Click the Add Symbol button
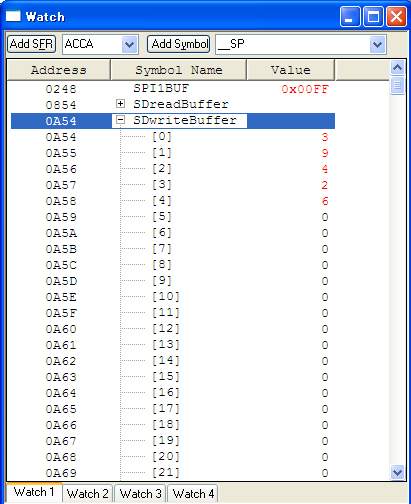 [179, 44]
